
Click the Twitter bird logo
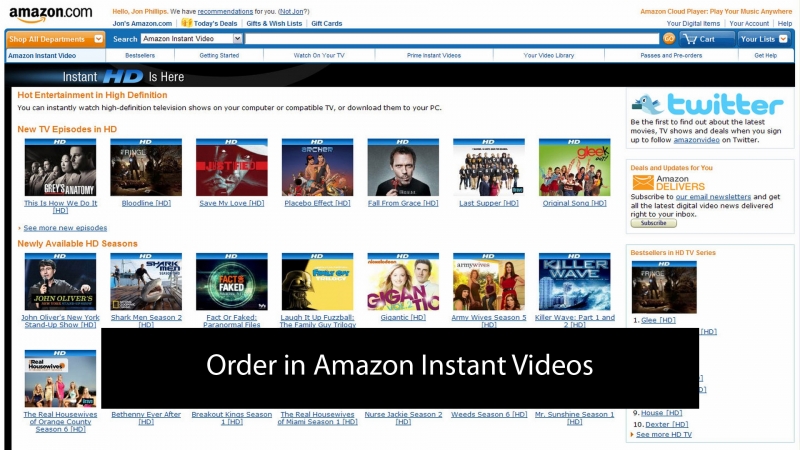[648, 104]
